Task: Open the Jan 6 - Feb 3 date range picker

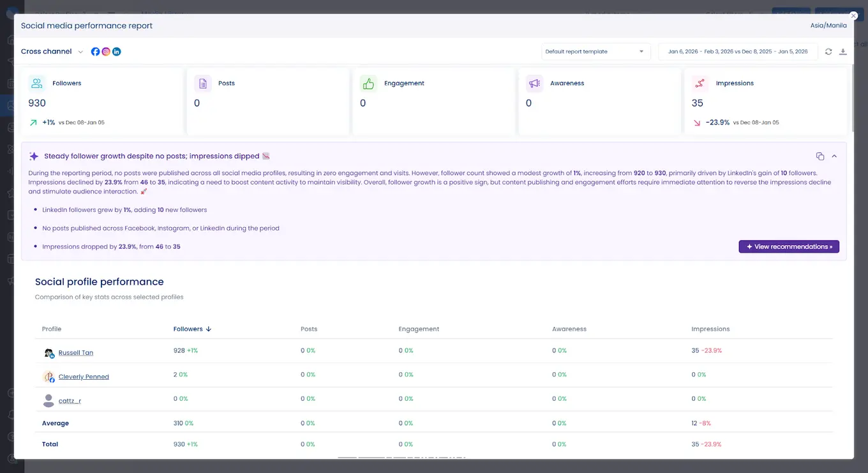Action: (738, 51)
